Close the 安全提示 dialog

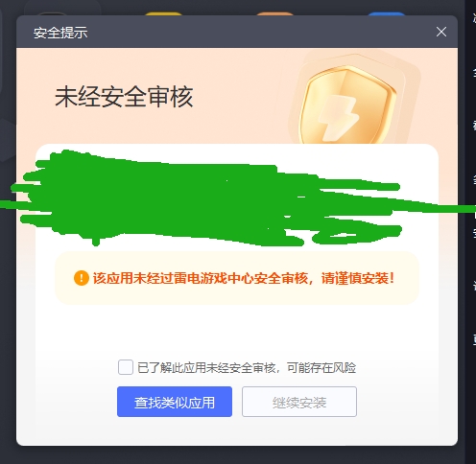[441, 32]
